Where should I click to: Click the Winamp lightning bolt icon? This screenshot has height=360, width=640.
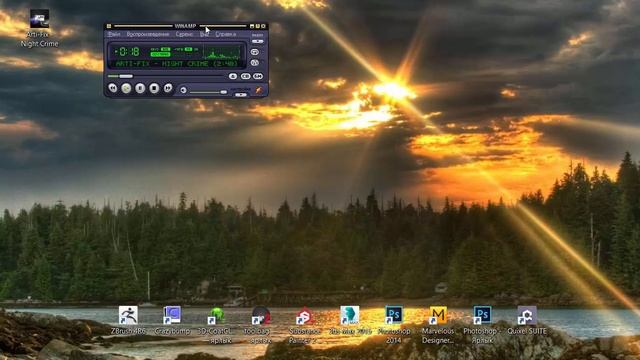tap(258, 90)
